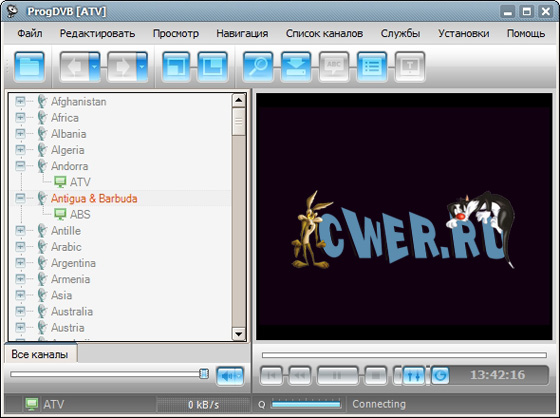This screenshot has height=418, width=560.
Task: Click the overlapping windows layout icon
Action: coord(176,67)
